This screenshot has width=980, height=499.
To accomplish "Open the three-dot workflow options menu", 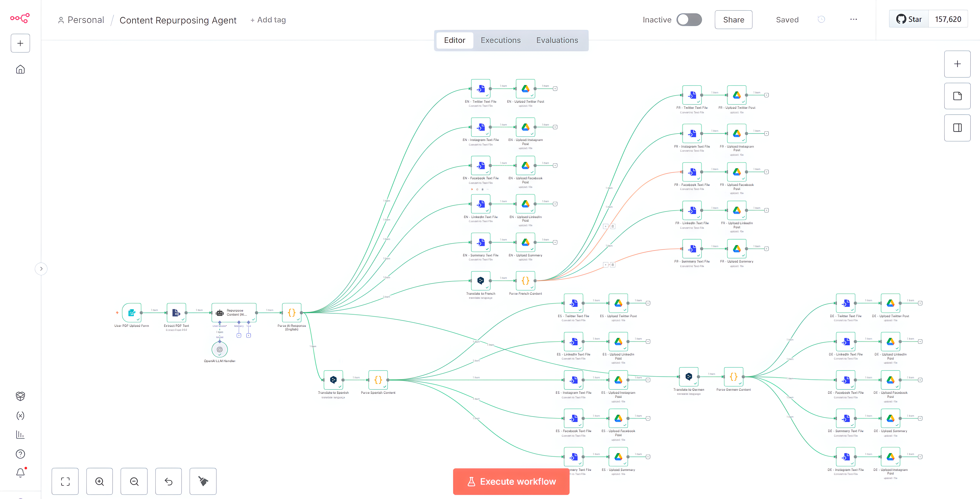I will click(x=854, y=19).
